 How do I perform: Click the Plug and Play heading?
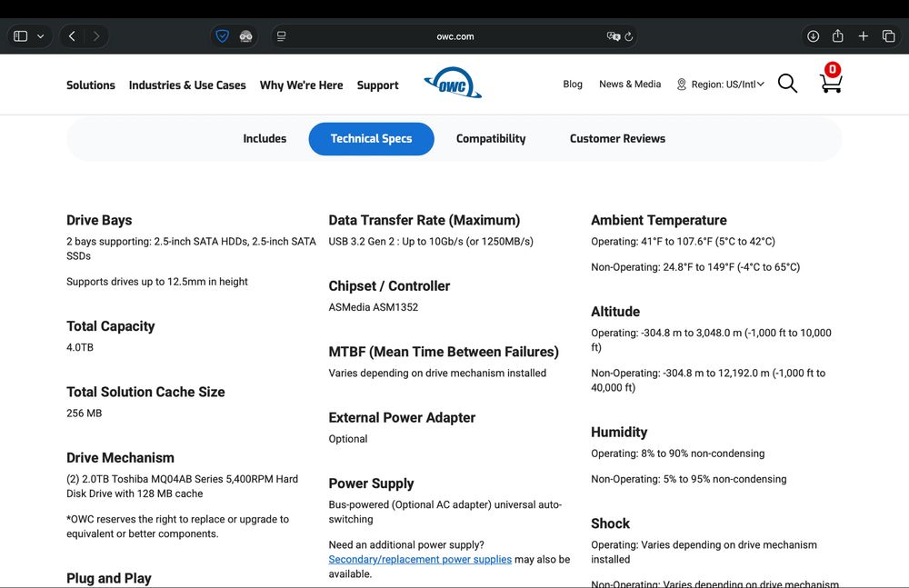point(109,579)
